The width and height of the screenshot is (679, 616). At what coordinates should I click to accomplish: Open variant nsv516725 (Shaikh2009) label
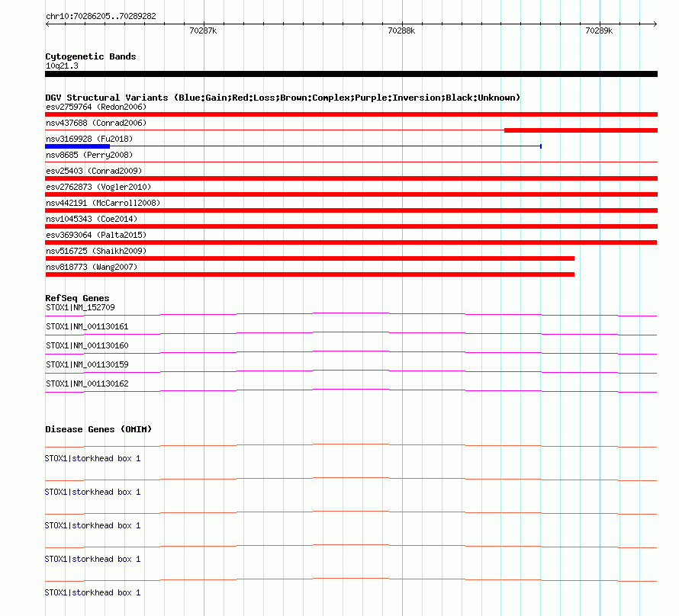click(x=96, y=251)
